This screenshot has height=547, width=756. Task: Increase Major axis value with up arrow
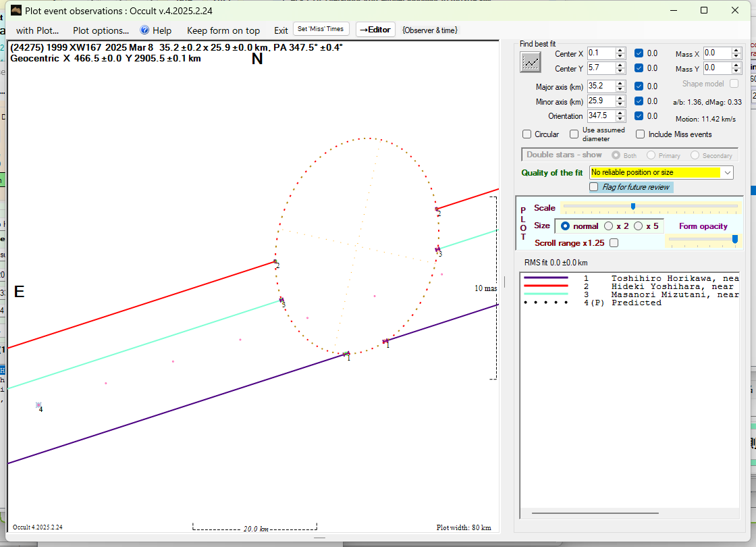click(620, 83)
